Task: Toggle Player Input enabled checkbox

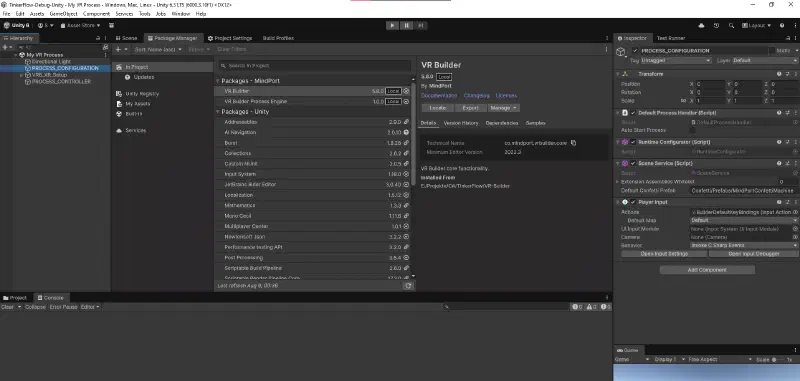Action: (633, 202)
